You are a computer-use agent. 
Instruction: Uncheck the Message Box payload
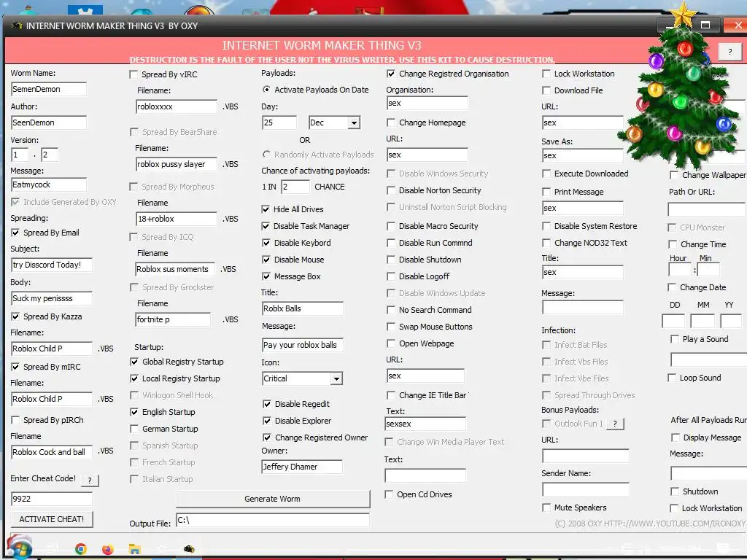click(266, 276)
